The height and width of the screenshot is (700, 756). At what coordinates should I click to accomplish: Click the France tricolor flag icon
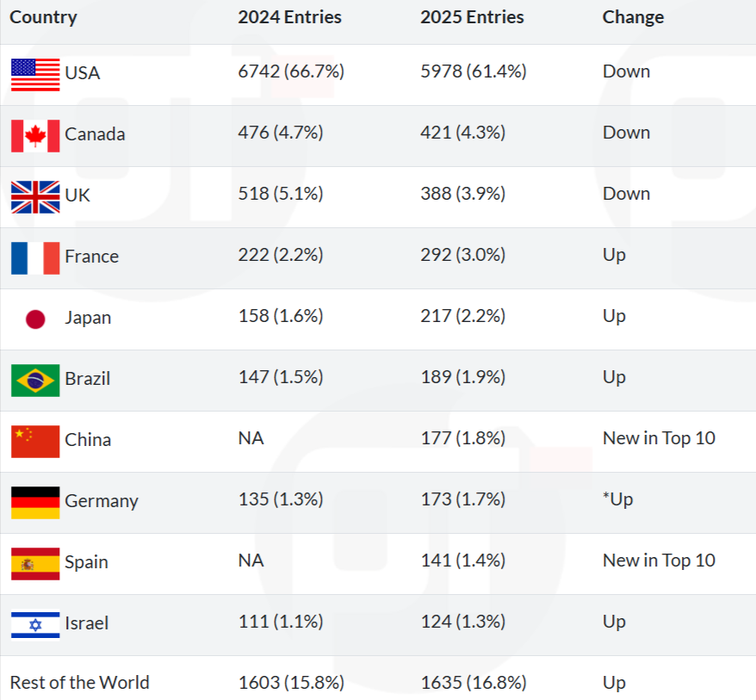point(35,257)
